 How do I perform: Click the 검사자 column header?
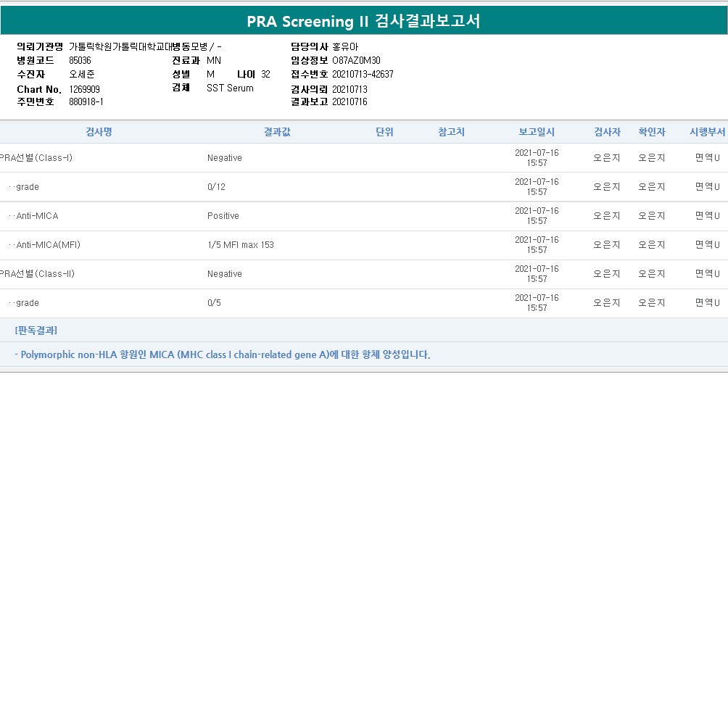(608, 132)
